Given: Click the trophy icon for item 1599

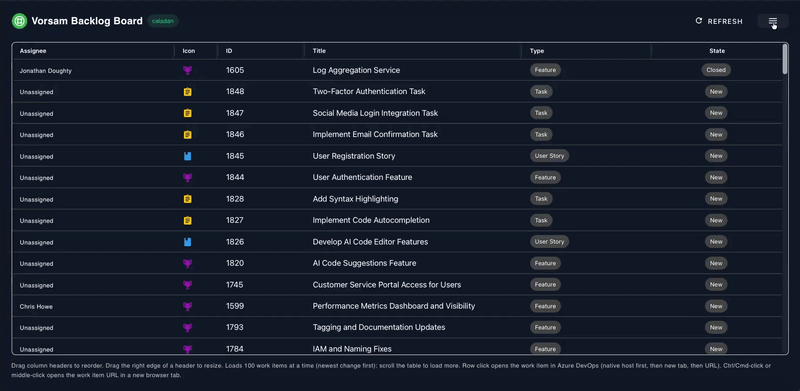Looking at the screenshot, I should click(x=187, y=306).
